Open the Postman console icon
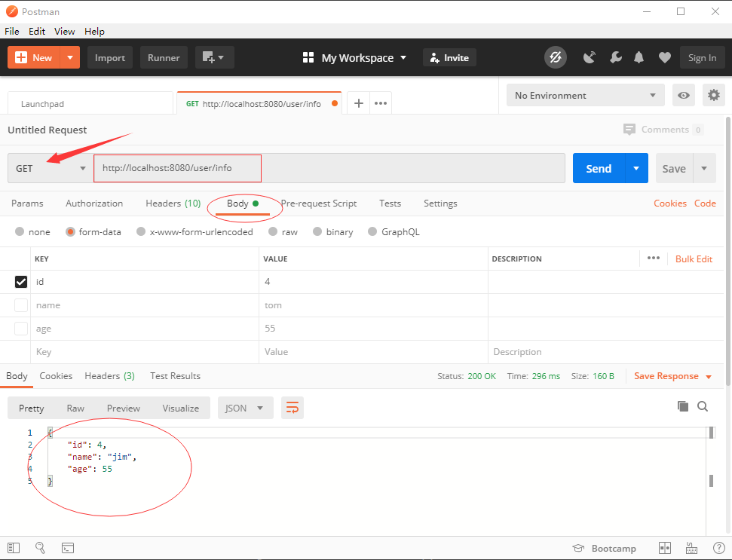 [68, 548]
